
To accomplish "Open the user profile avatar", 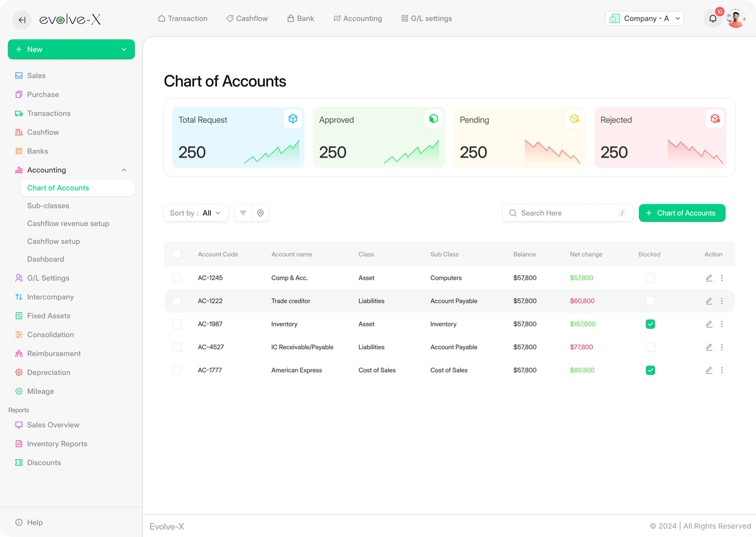I will pos(736,18).
